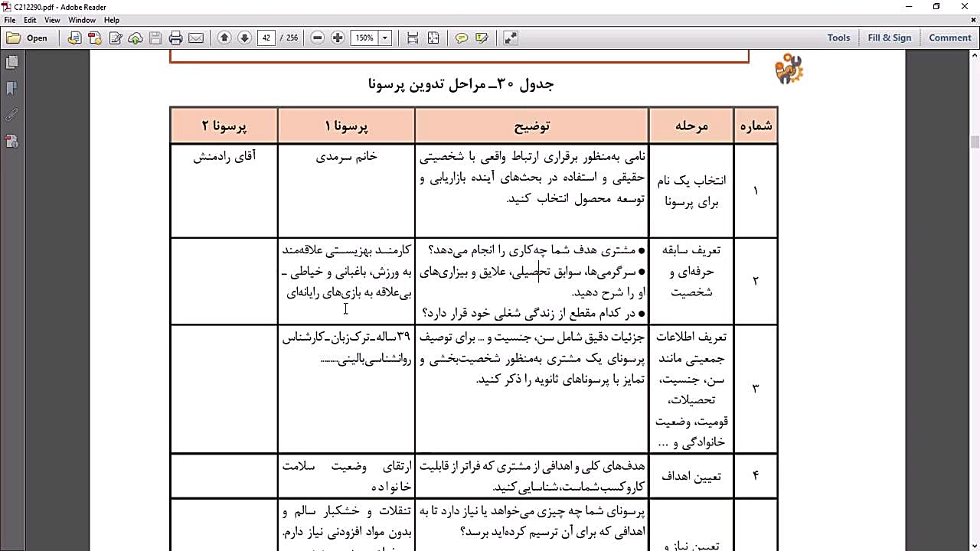Screen dimensions: 980x551
Task: Click the zoom level field showing 150%
Action: click(x=364, y=37)
